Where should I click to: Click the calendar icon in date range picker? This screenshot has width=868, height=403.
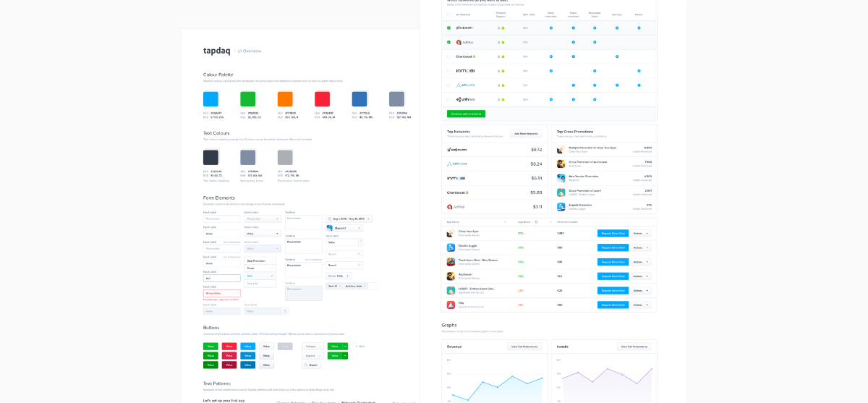330,219
